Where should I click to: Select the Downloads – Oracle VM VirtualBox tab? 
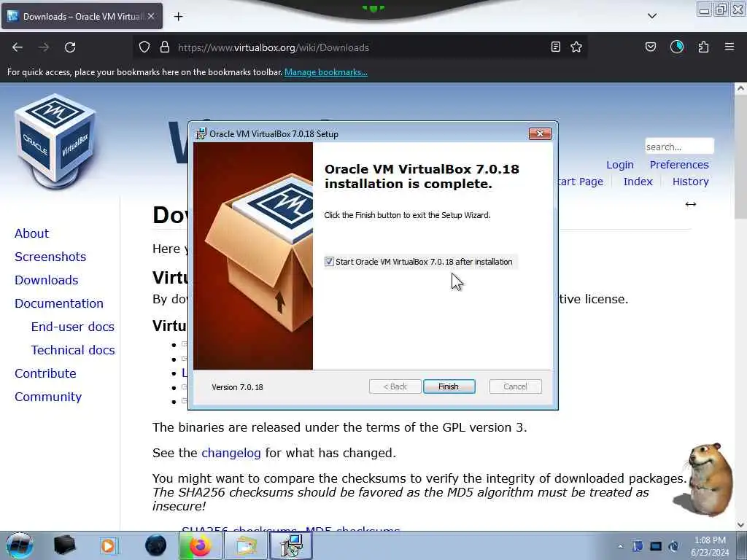tap(82, 16)
